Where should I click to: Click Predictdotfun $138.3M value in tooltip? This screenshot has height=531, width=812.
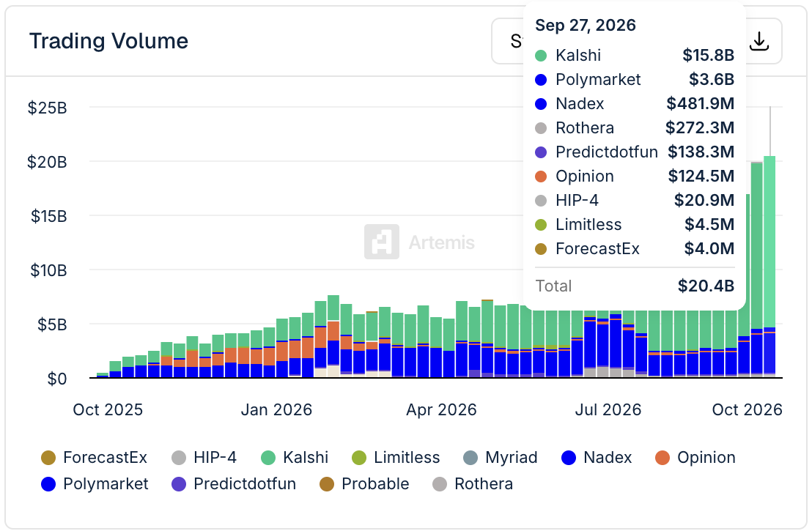[701, 152]
